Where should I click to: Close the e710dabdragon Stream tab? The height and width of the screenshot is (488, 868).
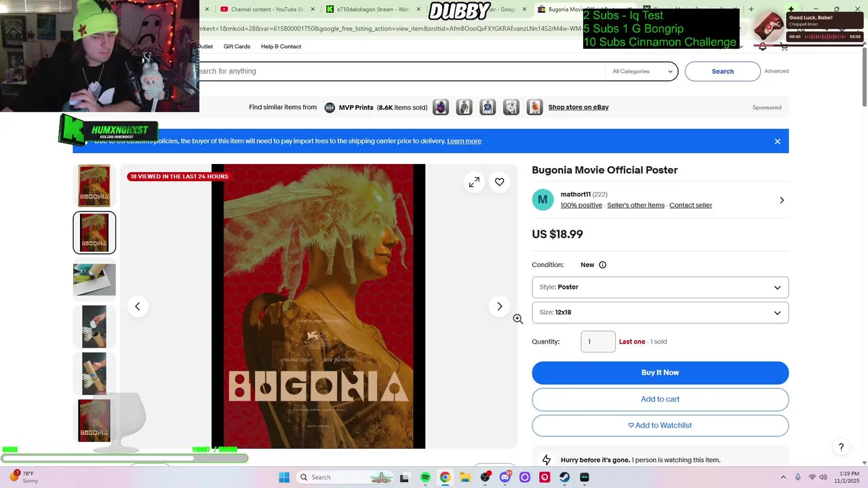coord(418,9)
